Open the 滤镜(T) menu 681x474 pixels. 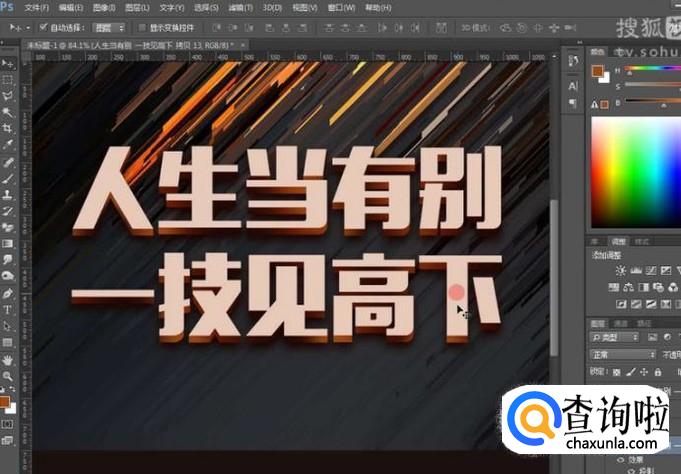241,8
